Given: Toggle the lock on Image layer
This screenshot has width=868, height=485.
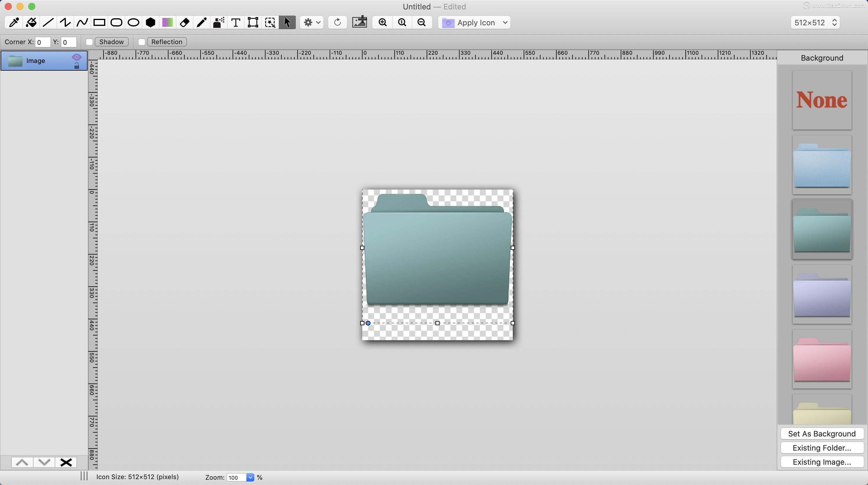Looking at the screenshot, I should point(76,65).
